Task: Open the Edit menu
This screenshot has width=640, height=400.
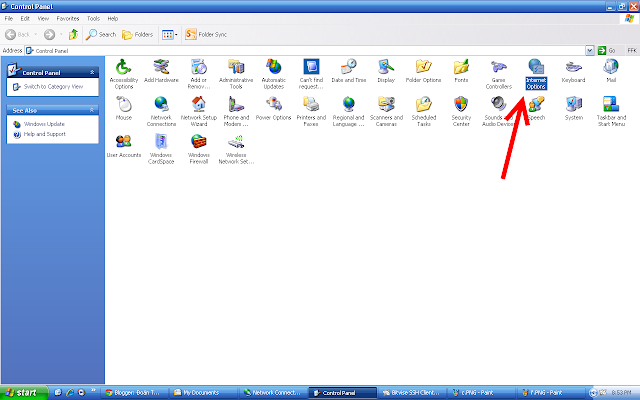Action: [x=25, y=18]
